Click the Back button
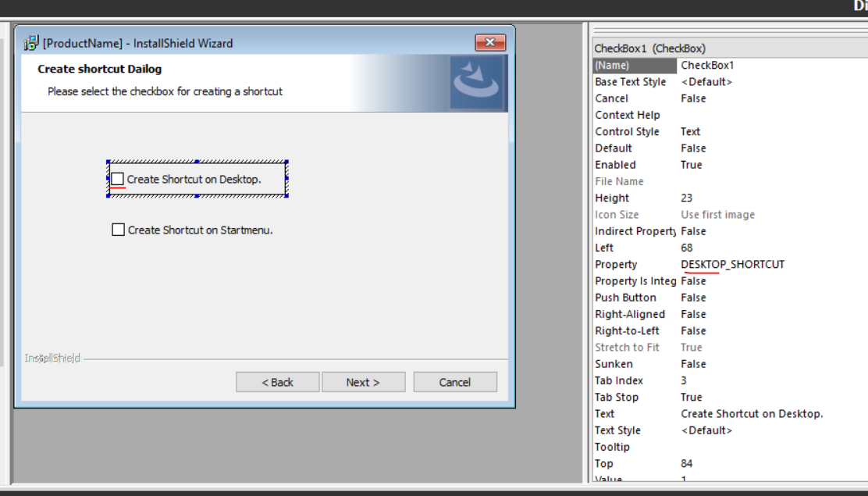Screen dimensions: 868x496 coord(277,381)
